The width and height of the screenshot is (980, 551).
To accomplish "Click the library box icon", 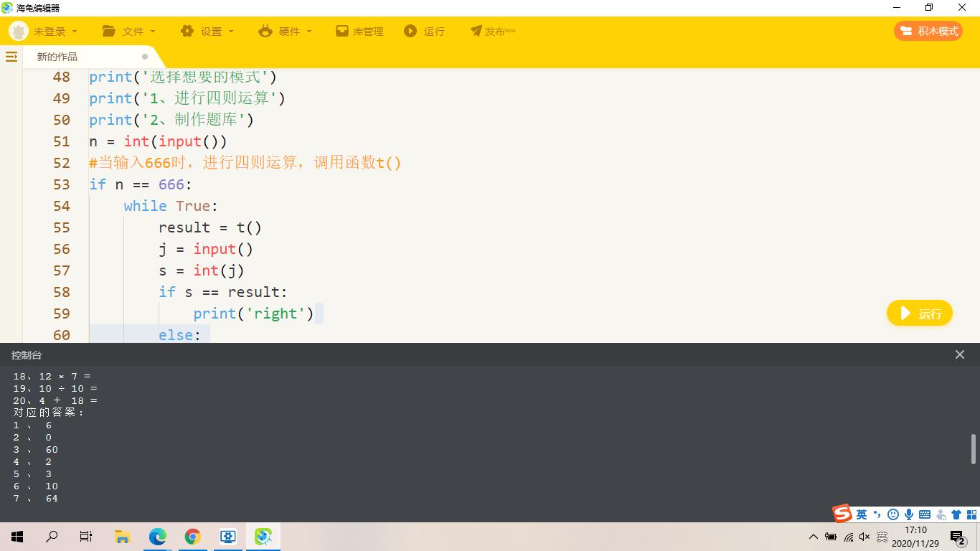I will click(x=342, y=31).
